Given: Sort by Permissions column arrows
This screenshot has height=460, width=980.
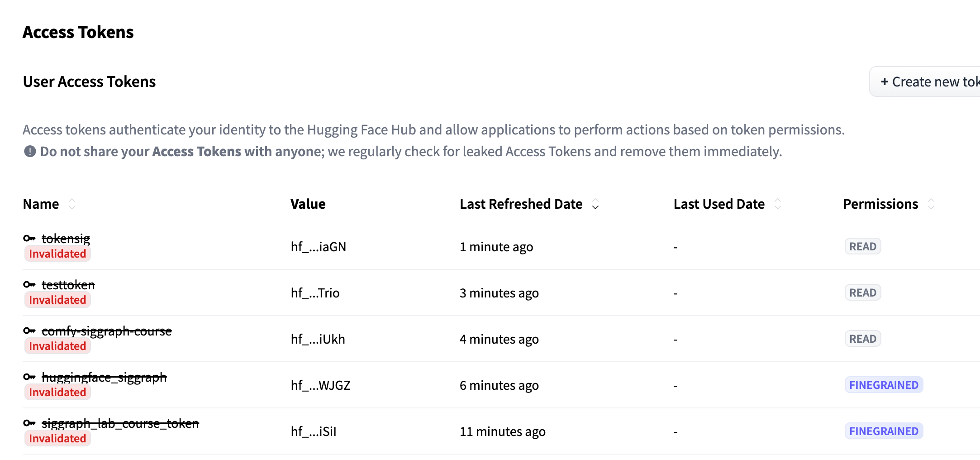Looking at the screenshot, I should pos(931,204).
